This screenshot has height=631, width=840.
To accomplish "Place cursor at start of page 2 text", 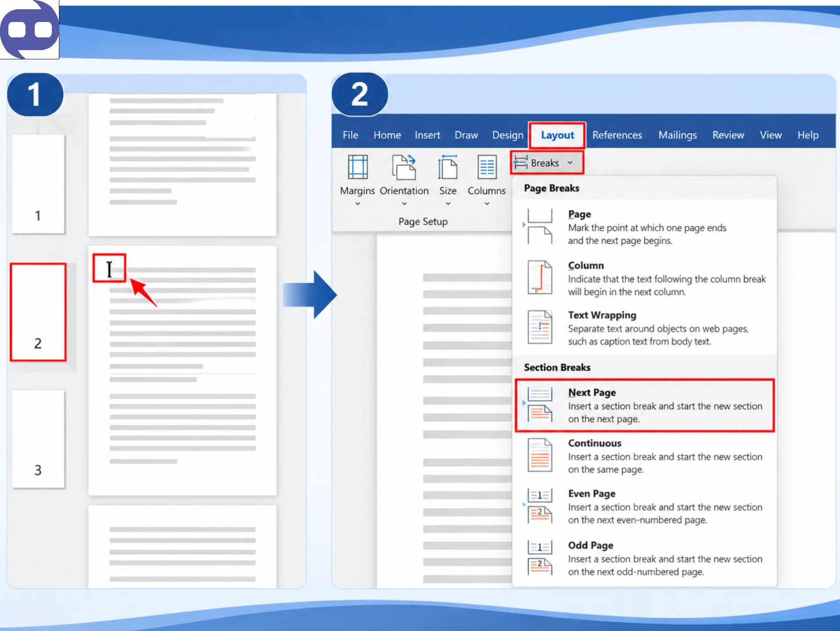I will [x=109, y=269].
